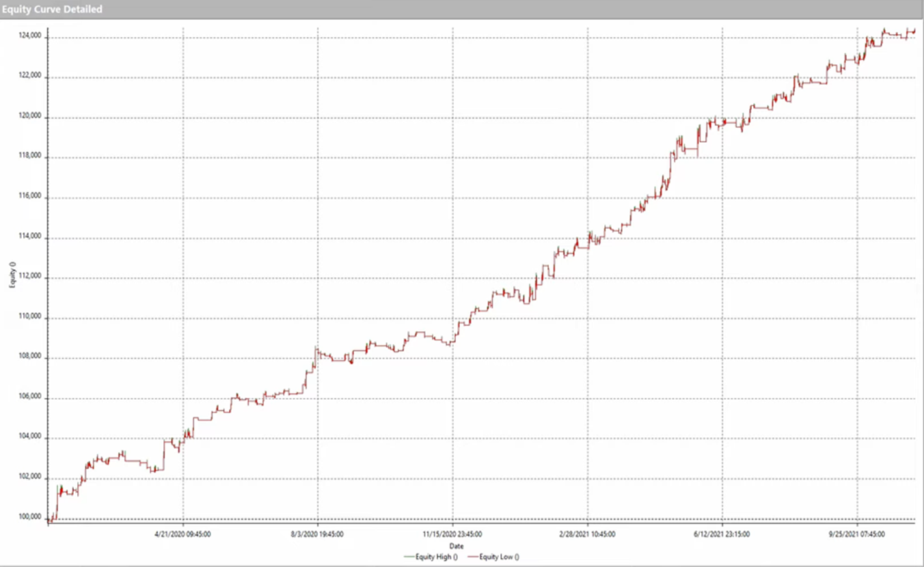The image size is (924, 567).
Task: Click the 124,000 y-axis tick label
Action: click(27, 37)
